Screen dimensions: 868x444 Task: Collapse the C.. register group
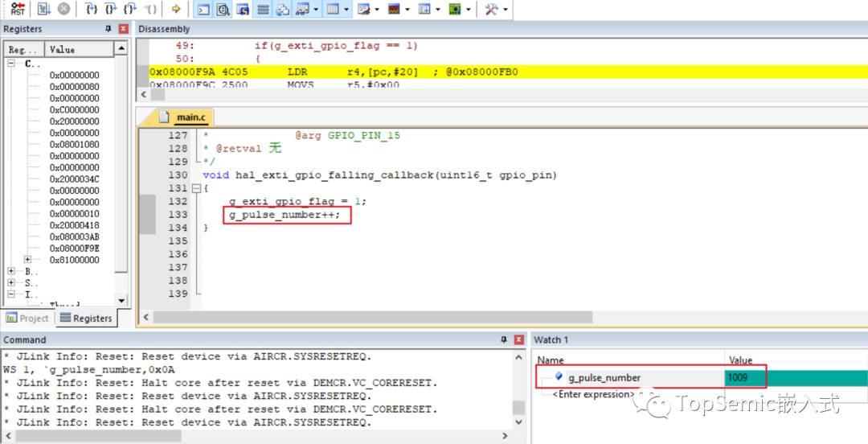click(11, 64)
